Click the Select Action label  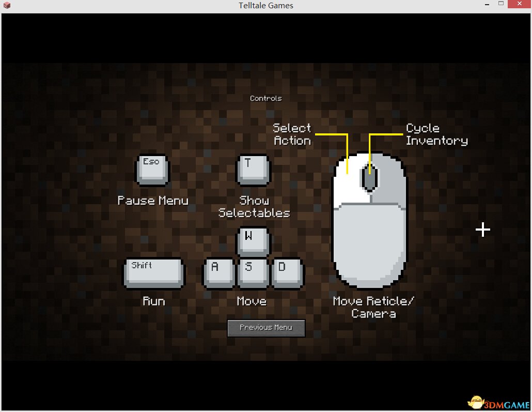pyautogui.click(x=292, y=134)
